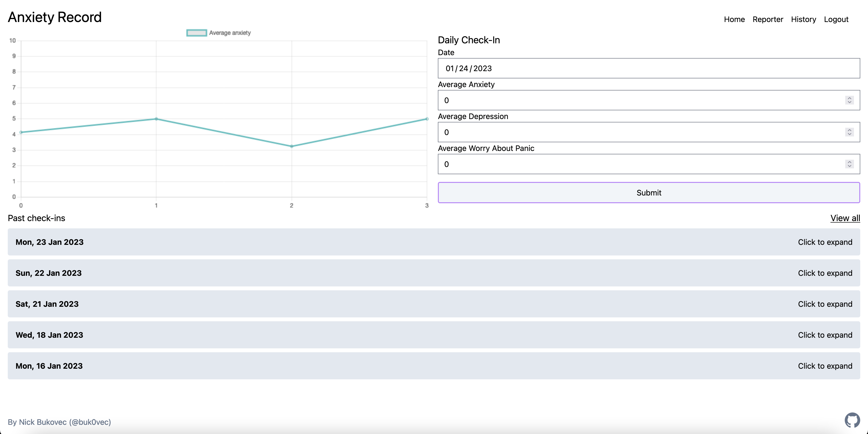Follow the View all link
The height and width of the screenshot is (434, 868).
[845, 218]
